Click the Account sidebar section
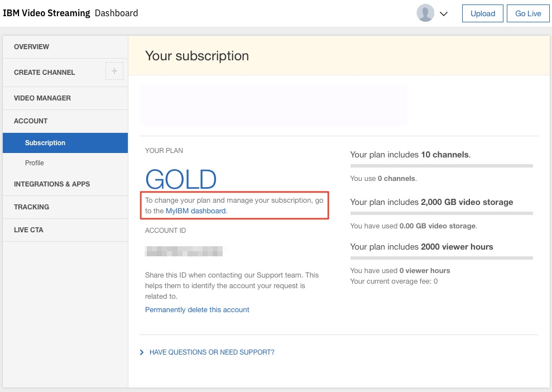552x392 pixels. pyautogui.click(x=65, y=121)
